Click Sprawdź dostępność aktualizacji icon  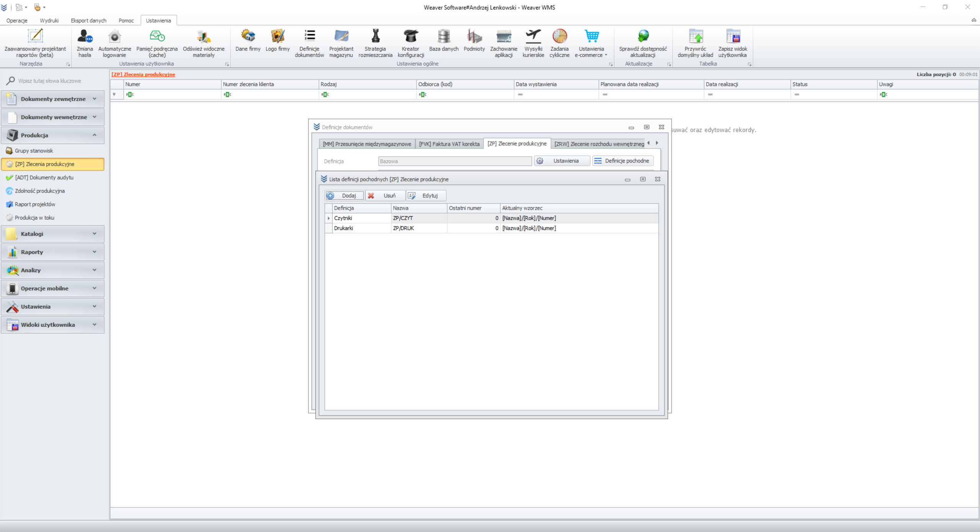(x=643, y=36)
